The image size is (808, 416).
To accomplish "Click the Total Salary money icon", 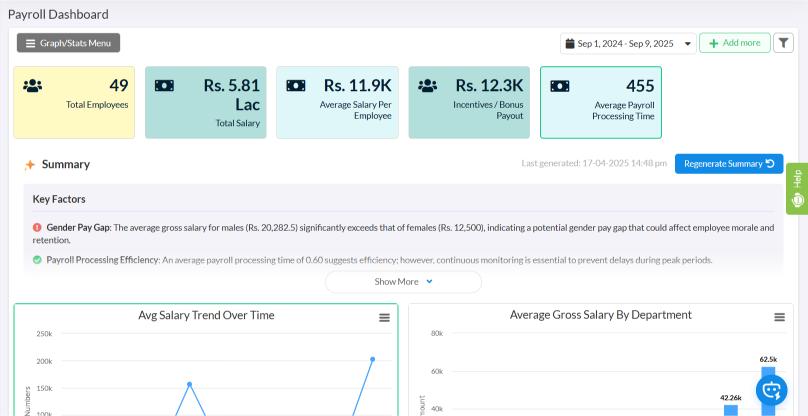I will point(164,86).
